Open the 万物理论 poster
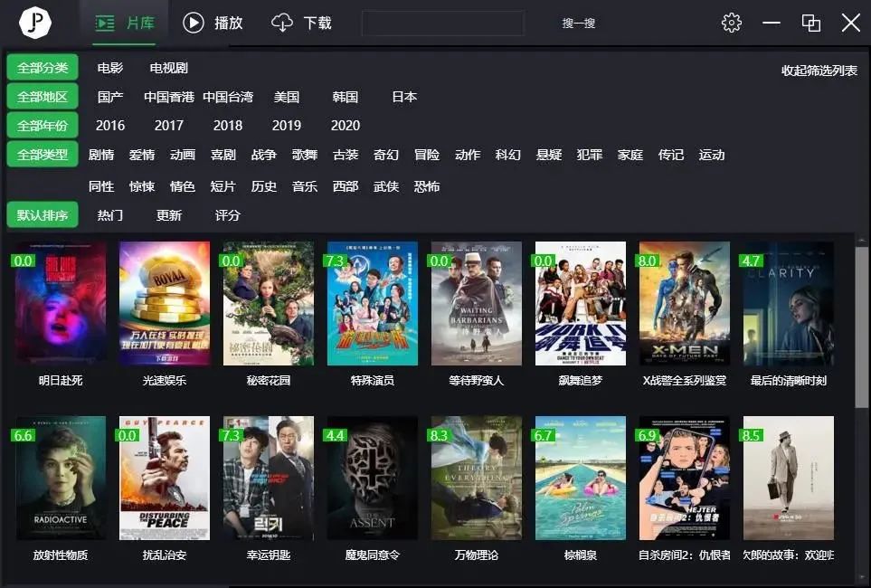 (477, 478)
